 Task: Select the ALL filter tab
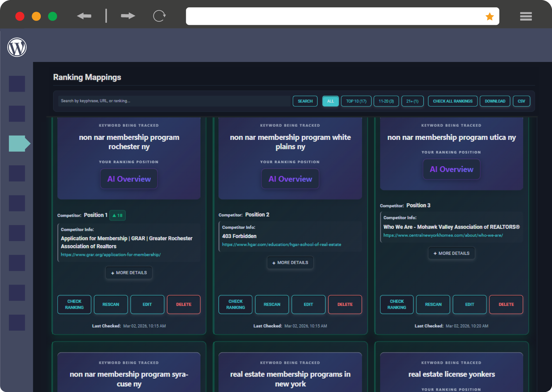[330, 101]
